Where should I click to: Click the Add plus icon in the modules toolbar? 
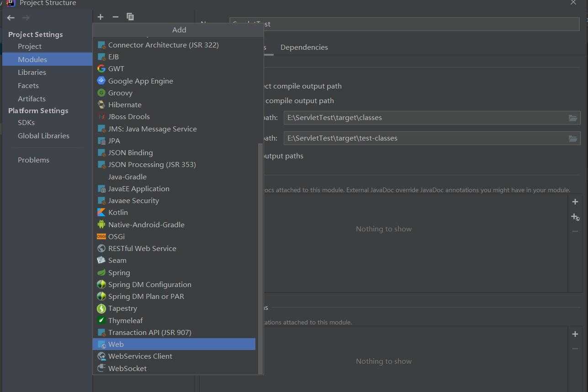[x=101, y=17]
